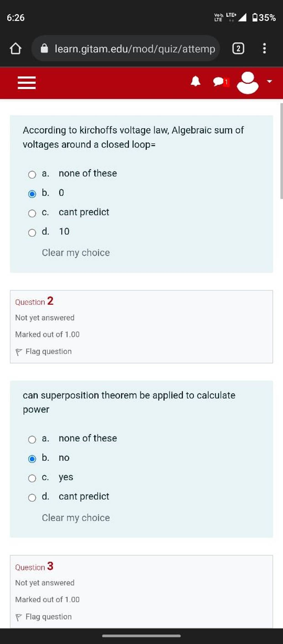Expand the user menu dropdown arrow
This screenshot has height=644, width=283.
point(269,81)
